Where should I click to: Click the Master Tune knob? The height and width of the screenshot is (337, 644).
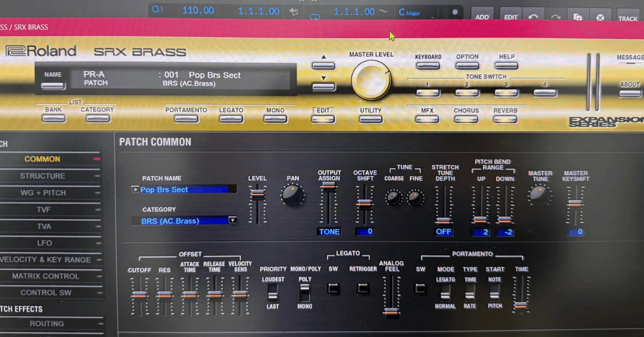coord(540,195)
